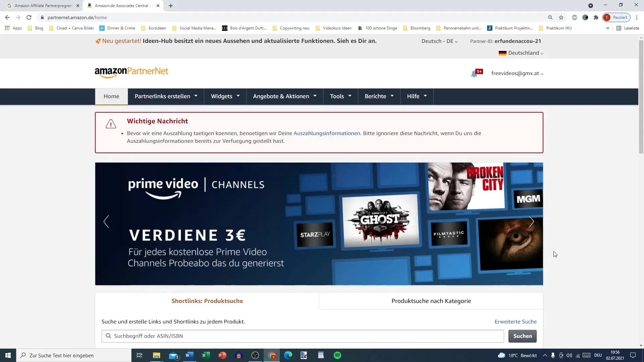Click the Prime Video Channels banner
This screenshot has height=362, width=644.
click(x=319, y=224)
